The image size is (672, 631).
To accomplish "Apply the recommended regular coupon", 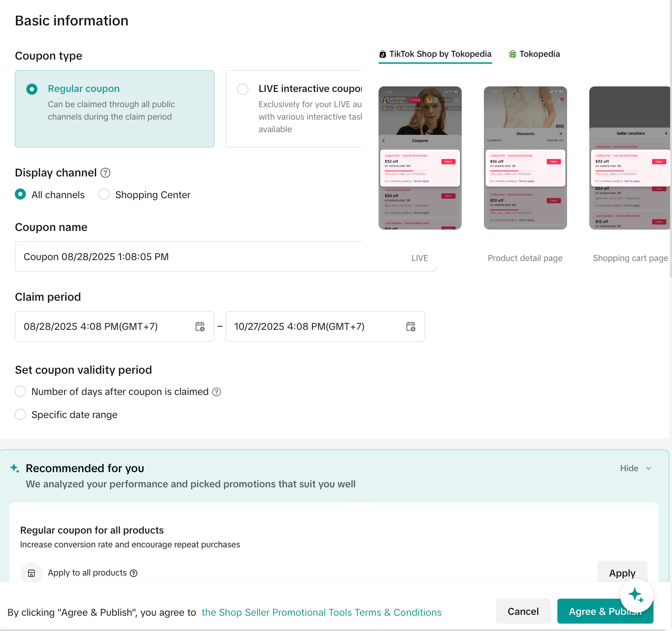I will pyautogui.click(x=623, y=573).
